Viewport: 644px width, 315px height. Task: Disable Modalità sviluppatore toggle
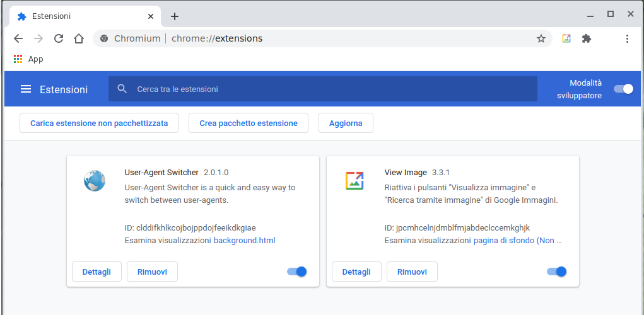point(623,89)
